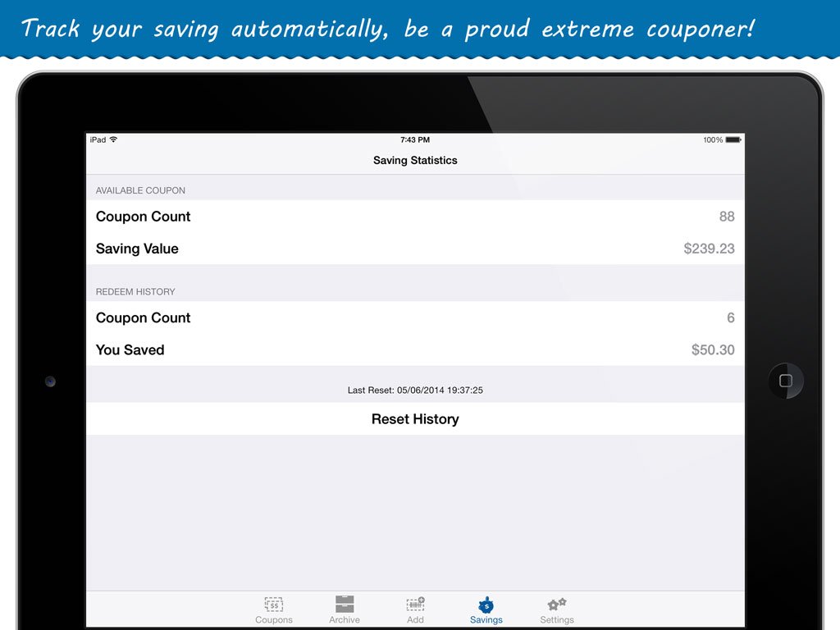This screenshot has width=840, height=630.
Task: Click the Saving Statistics title
Action: click(x=415, y=161)
